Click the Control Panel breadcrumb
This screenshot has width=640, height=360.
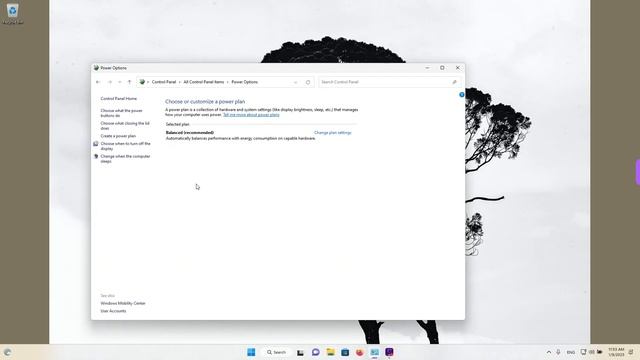click(164, 82)
